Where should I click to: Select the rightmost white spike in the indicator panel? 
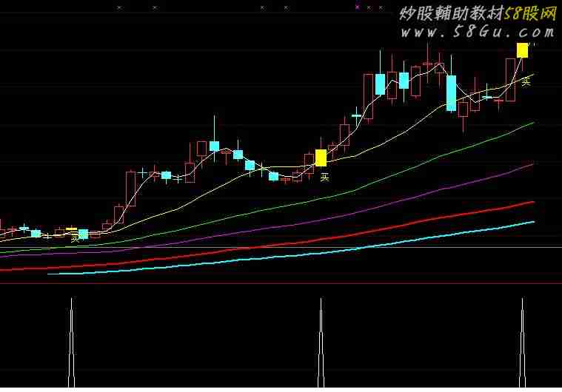(x=522, y=342)
